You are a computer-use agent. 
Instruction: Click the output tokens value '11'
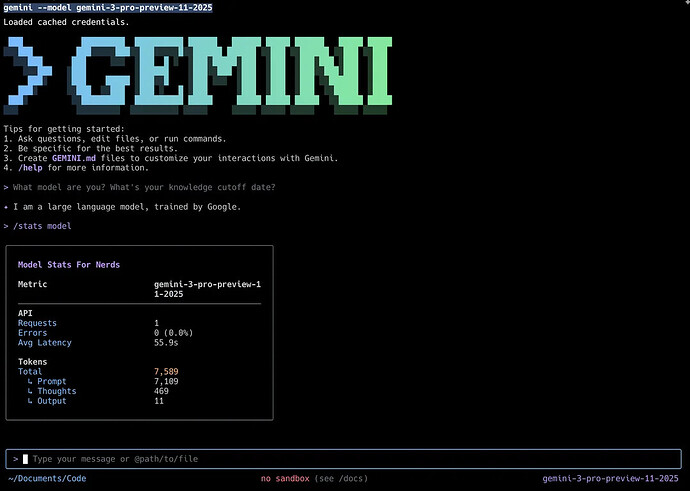coord(159,401)
